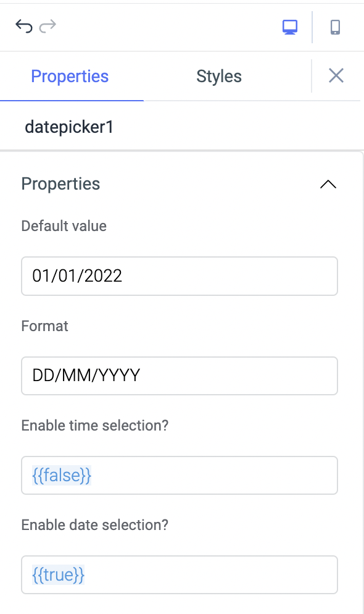
Task: Select the monitor icon for canvas layout
Action: [x=289, y=27]
